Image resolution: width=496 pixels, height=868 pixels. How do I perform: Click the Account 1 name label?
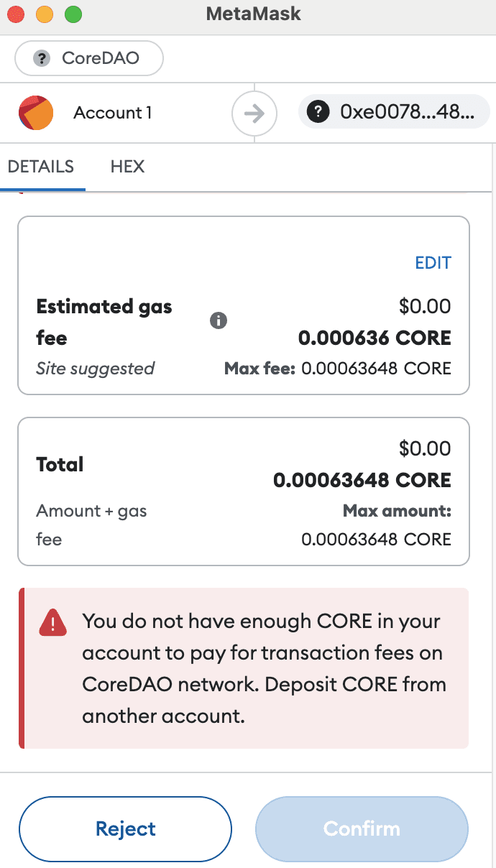point(113,113)
